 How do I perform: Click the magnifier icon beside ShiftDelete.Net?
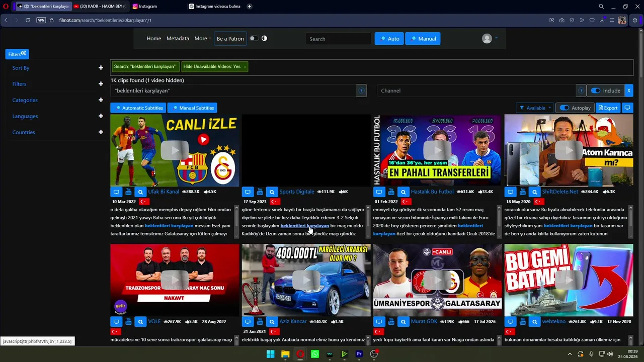pos(534,192)
